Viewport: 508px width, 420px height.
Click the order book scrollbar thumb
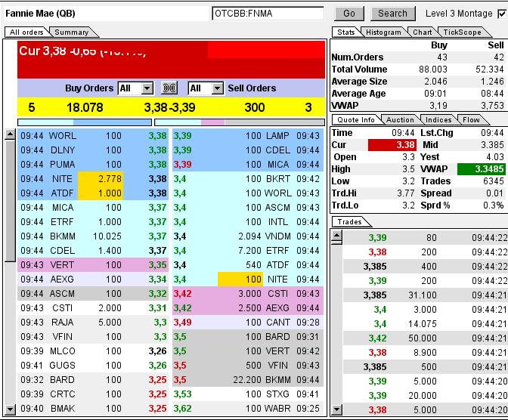point(11,200)
